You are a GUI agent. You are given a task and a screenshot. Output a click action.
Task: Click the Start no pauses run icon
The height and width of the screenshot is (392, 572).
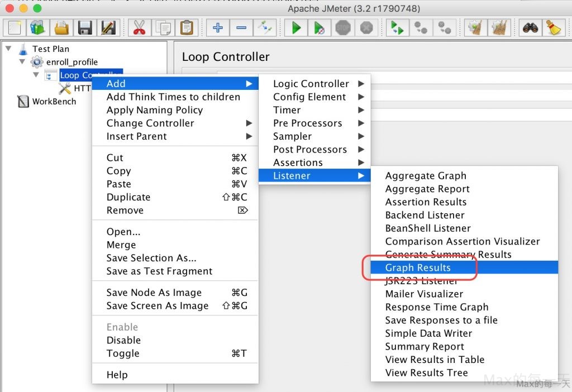click(x=318, y=27)
